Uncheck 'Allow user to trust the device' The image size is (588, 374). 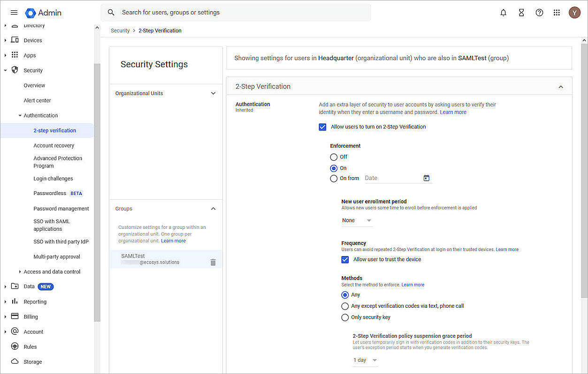coord(345,259)
